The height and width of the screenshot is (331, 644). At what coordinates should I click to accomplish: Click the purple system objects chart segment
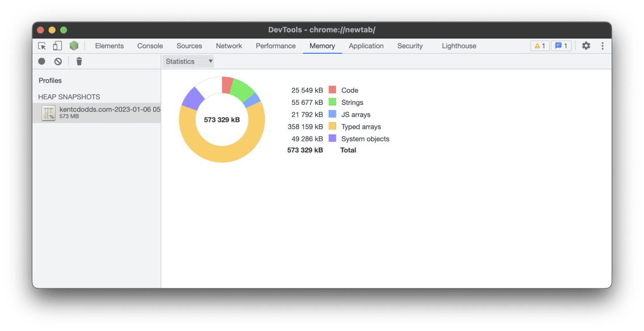[x=193, y=99]
